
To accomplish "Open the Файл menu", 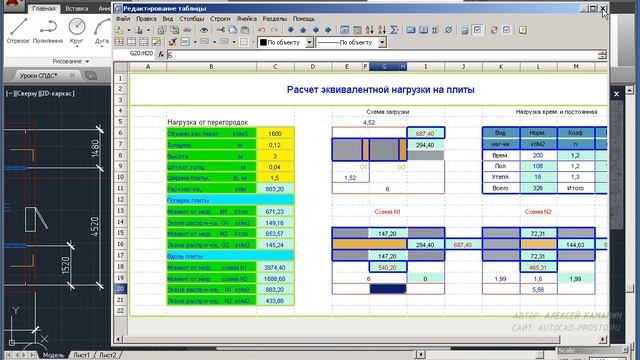I will coord(123,19).
